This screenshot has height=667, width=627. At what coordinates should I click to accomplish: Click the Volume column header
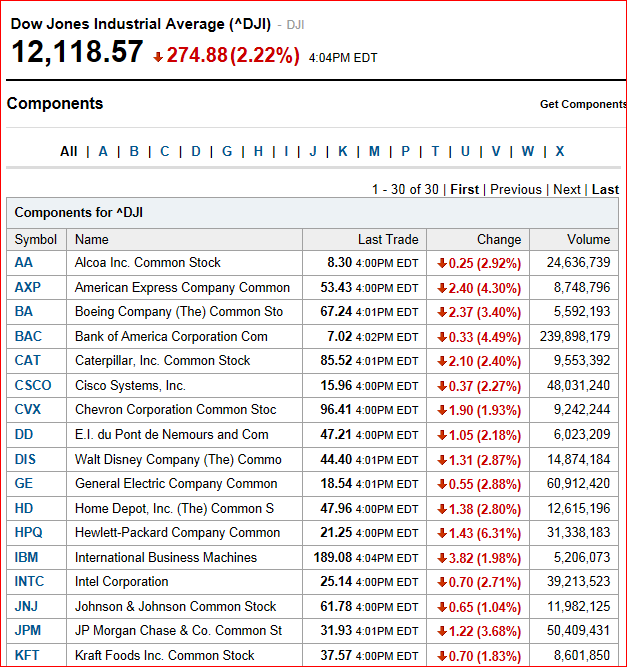pos(588,239)
